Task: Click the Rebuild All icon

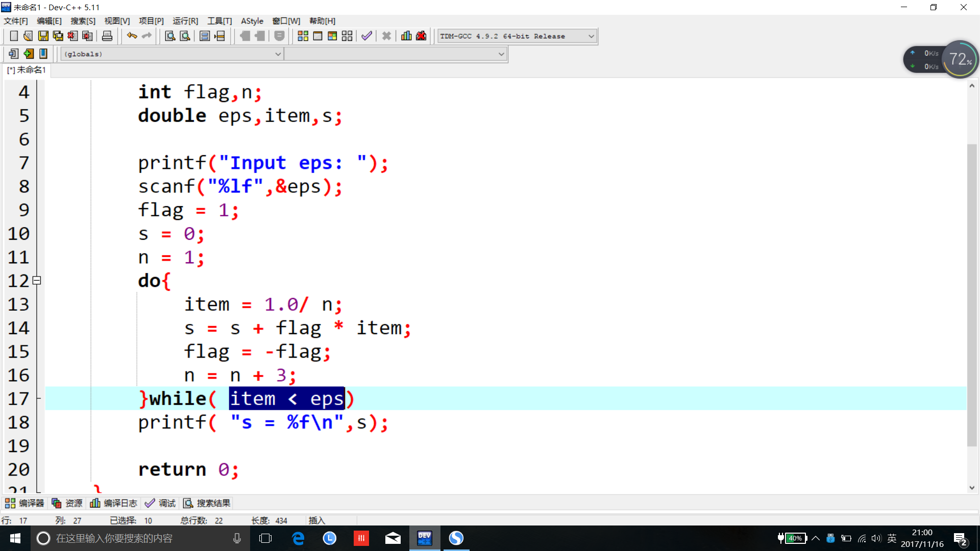Action: click(x=347, y=36)
